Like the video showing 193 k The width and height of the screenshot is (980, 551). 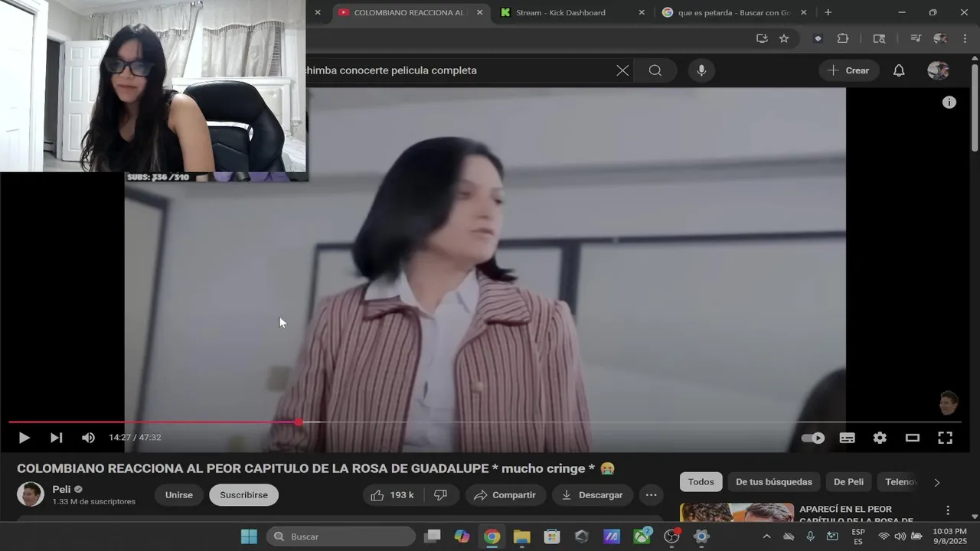pos(392,495)
